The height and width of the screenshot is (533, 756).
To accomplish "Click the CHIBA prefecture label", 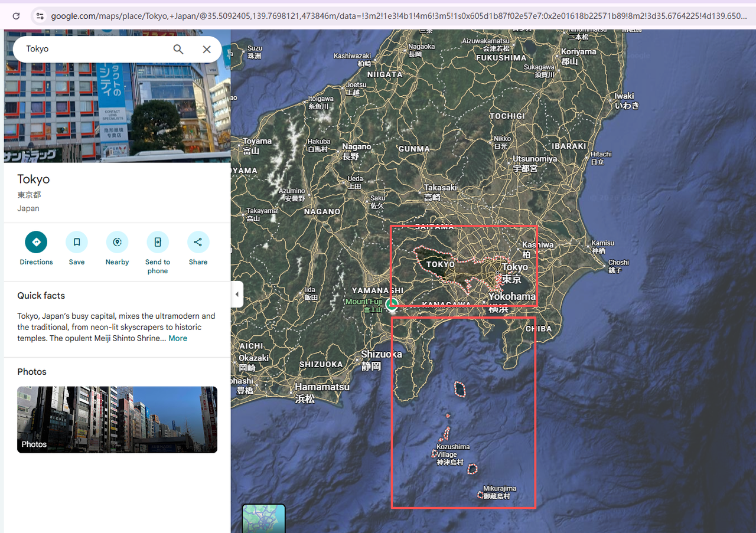I will pos(538,329).
